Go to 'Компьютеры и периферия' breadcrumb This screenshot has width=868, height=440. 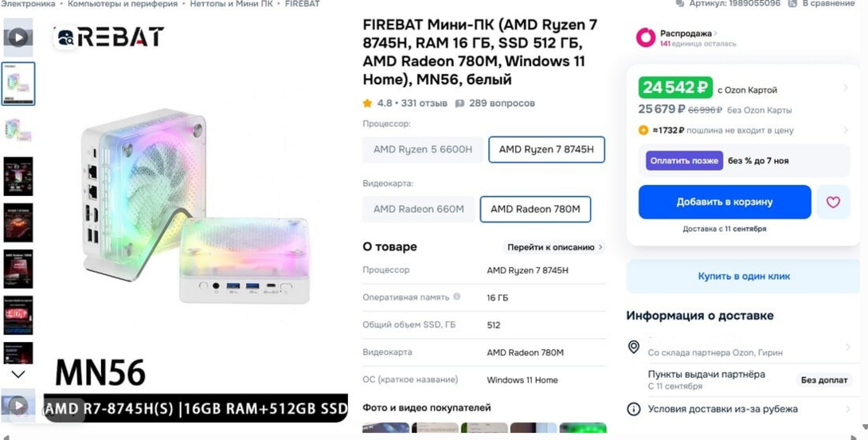(123, 4)
